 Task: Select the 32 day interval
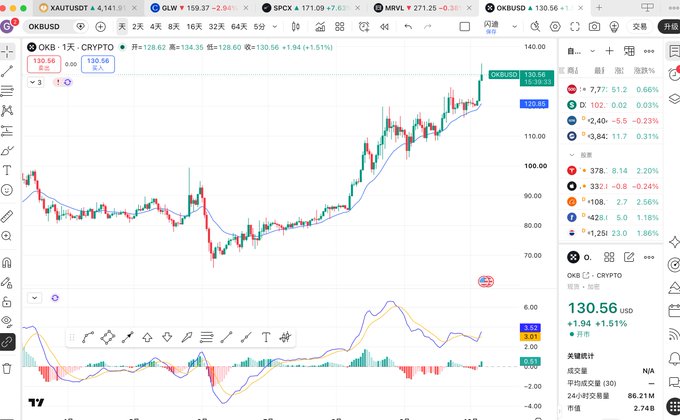pos(216,27)
